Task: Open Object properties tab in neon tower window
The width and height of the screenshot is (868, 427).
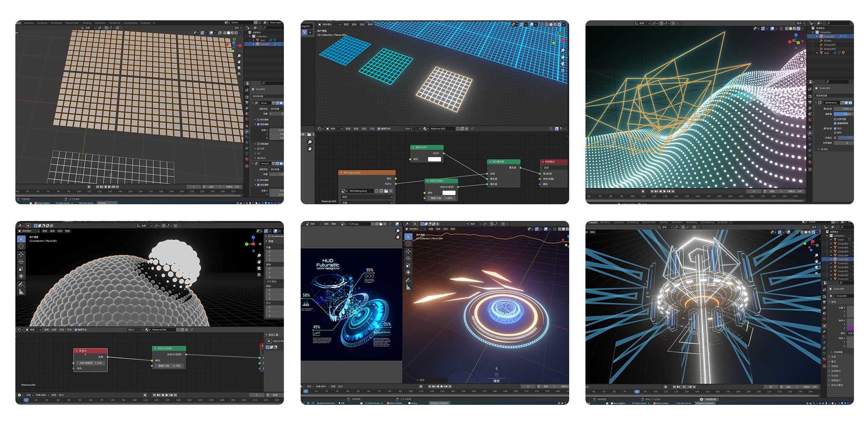Action: [x=825, y=325]
